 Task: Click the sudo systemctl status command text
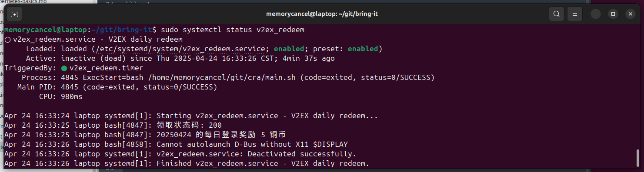(204, 30)
